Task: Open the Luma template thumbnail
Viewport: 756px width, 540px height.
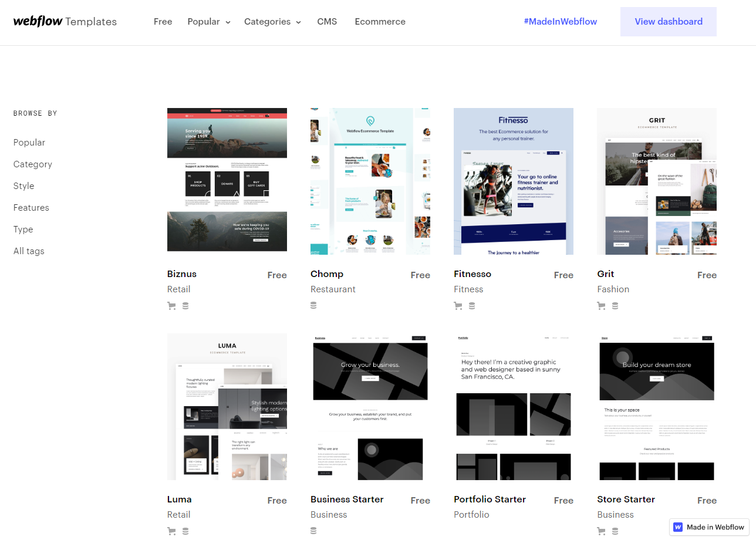Action: pos(227,407)
